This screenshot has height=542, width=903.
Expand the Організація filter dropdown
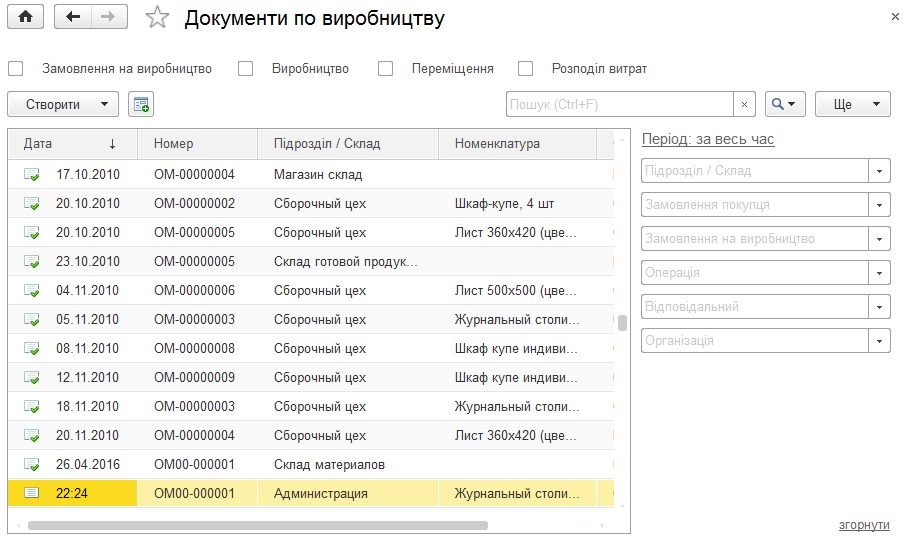pos(879,341)
